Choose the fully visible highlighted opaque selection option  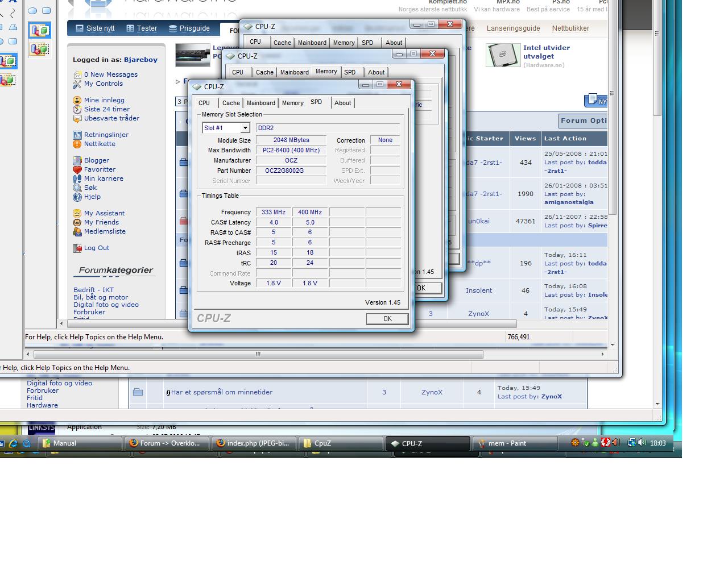click(x=39, y=30)
